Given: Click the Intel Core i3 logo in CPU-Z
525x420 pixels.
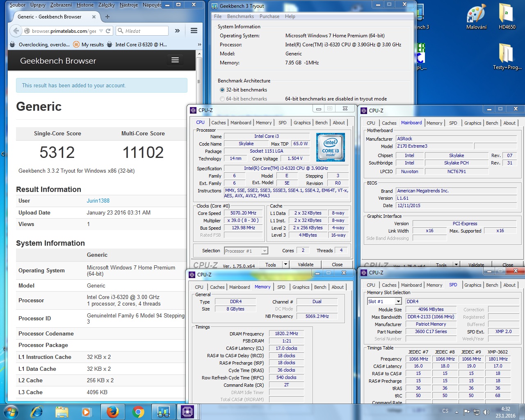Looking at the screenshot, I should click(331, 147).
